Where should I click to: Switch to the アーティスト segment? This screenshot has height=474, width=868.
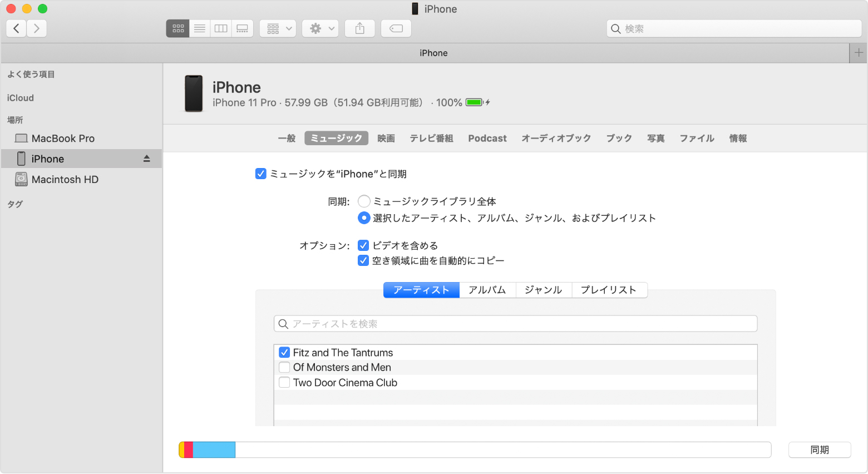click(421, 290)
